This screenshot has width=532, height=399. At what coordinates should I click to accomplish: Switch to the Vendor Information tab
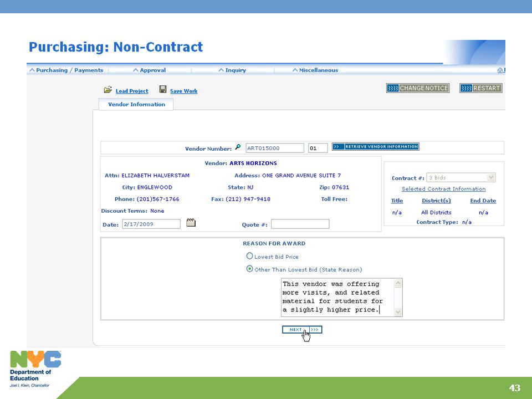pos(136,105)
